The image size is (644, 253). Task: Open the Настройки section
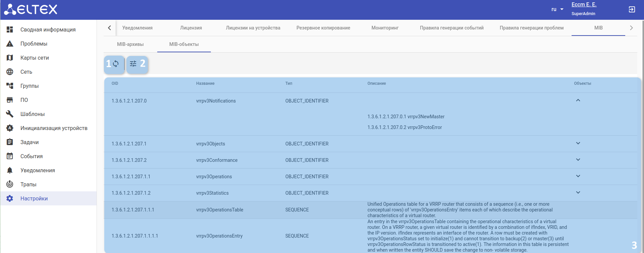(48, 198)
